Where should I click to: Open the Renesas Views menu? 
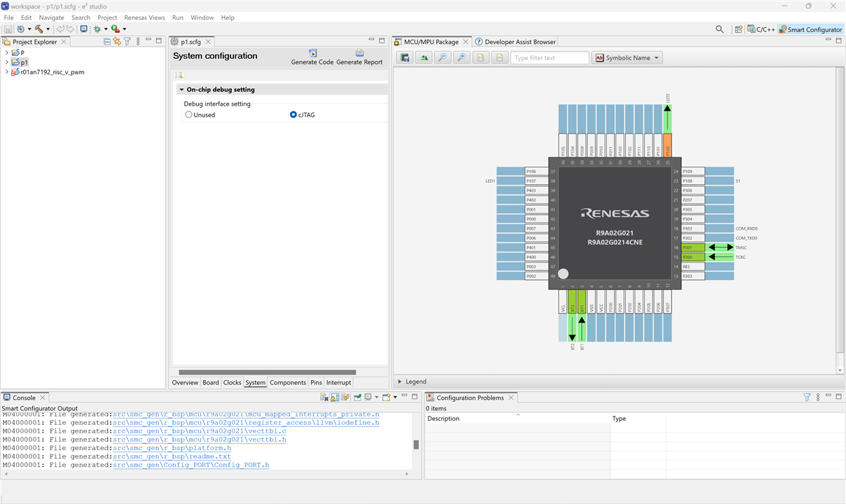point(144,17)
